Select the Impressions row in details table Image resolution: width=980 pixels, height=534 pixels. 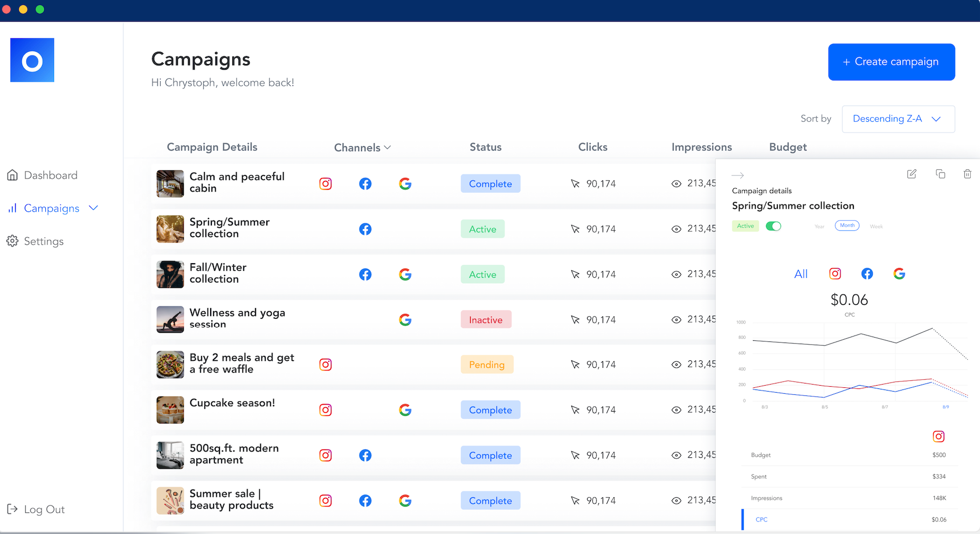tap(848, 498)
